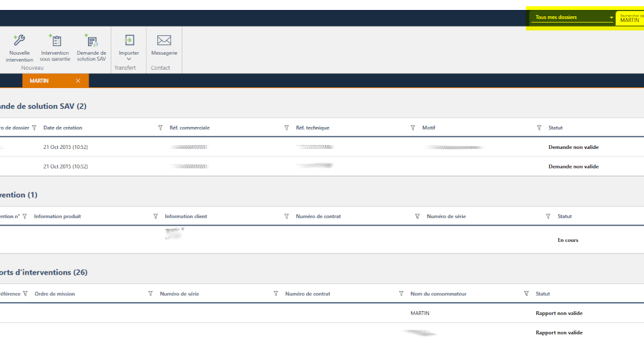Viewport: 644px width, 340px height.
Task: Sort by the Statut column header in SAV table
Action: (x=555, y=128)
